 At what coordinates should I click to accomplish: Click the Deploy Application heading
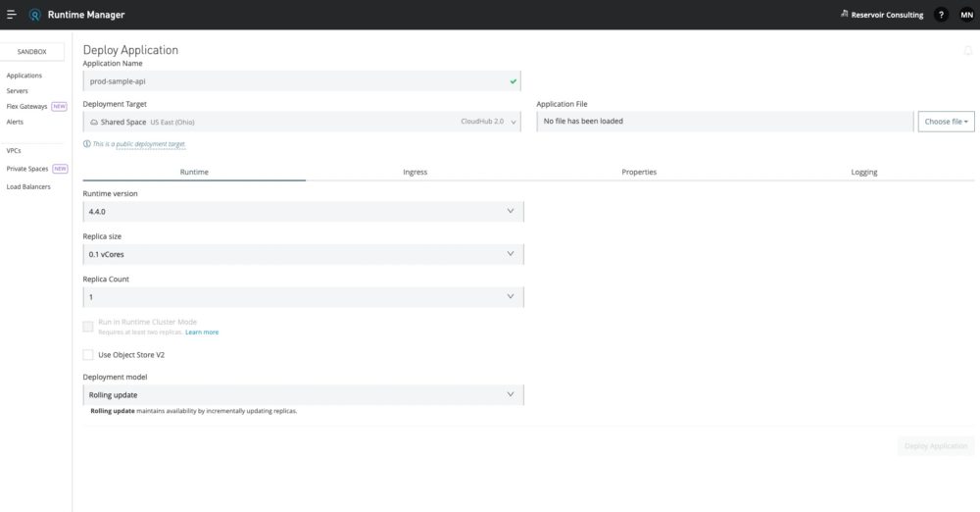(130, 50)
